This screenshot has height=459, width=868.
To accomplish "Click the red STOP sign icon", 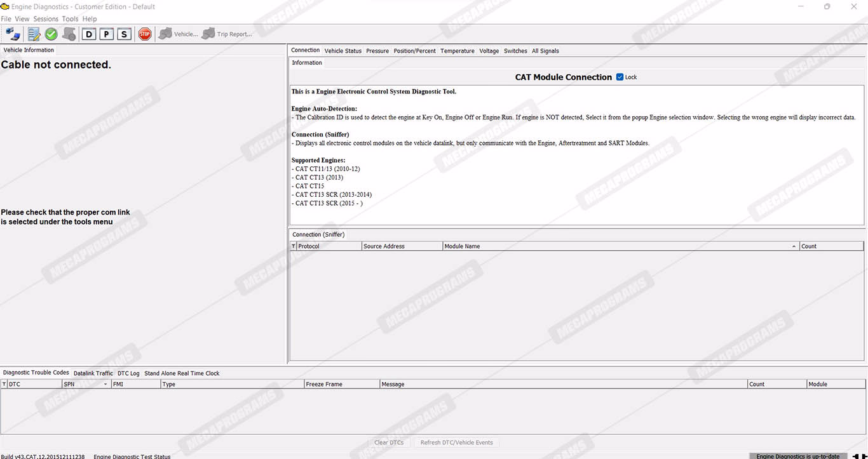I will pos(145,34).
